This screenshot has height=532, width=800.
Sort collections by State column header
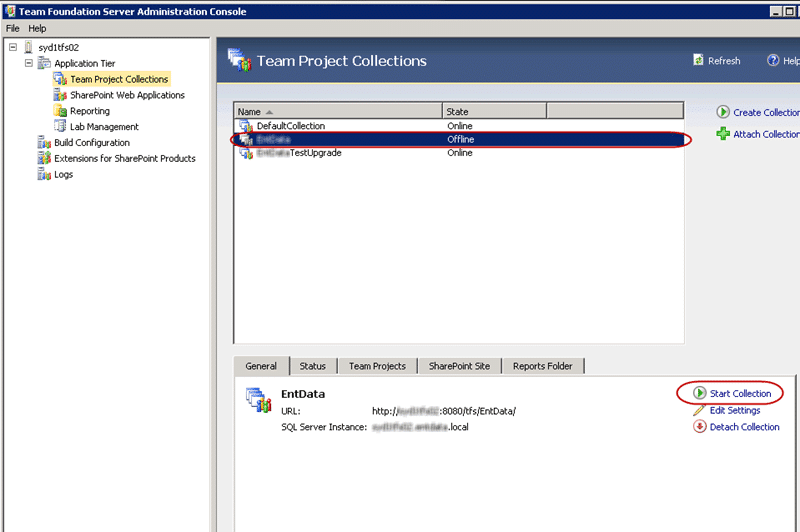coord(494,111)
